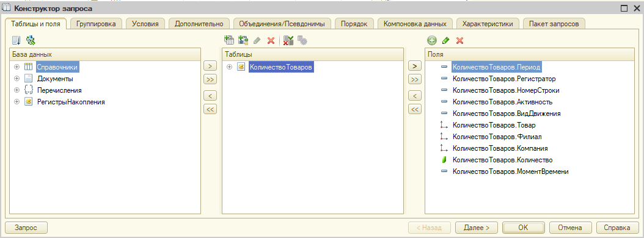
Task: Click the disabled < Назад button
Action: click(x=429, y=228)
